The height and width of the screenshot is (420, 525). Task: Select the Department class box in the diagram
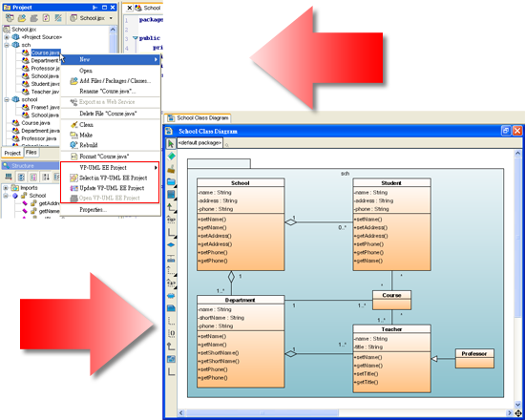tap(241, 342)
